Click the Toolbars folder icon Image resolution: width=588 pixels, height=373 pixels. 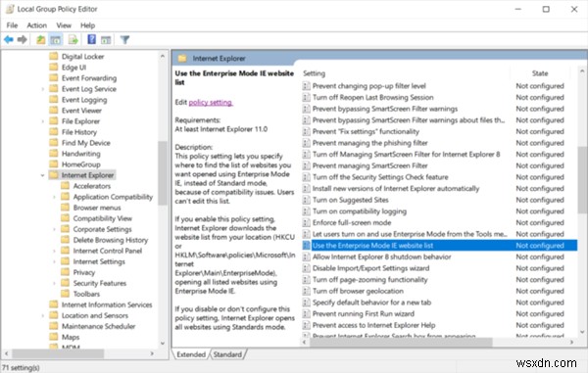point(66,294)
